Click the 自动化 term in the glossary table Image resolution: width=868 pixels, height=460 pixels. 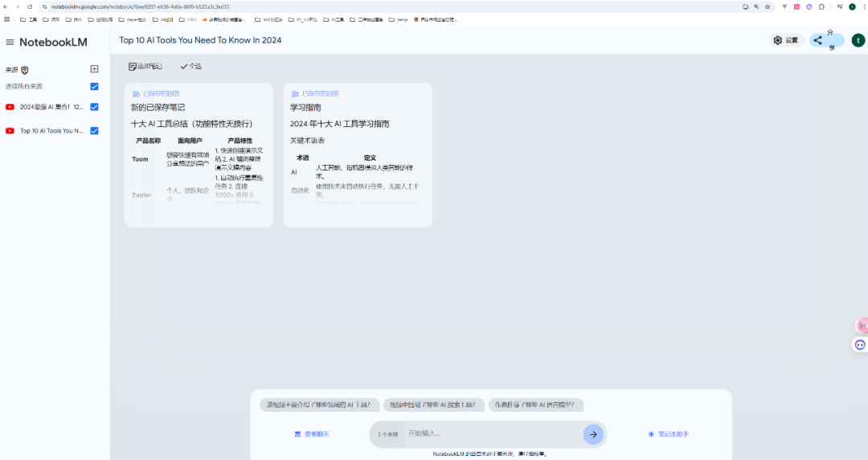300,190
